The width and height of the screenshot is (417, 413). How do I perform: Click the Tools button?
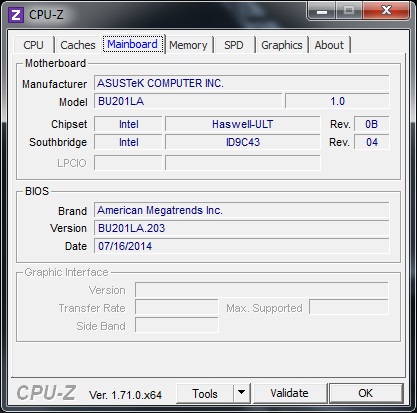pos(205,394)
